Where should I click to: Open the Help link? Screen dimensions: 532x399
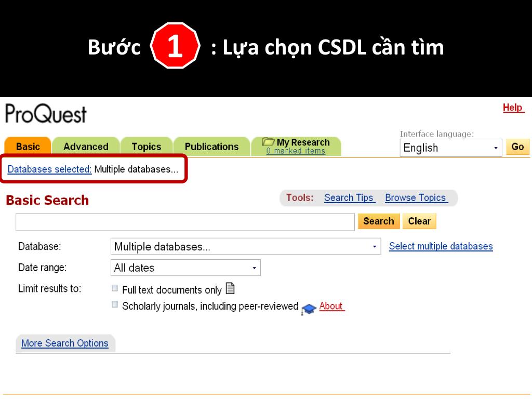point(513,108)
